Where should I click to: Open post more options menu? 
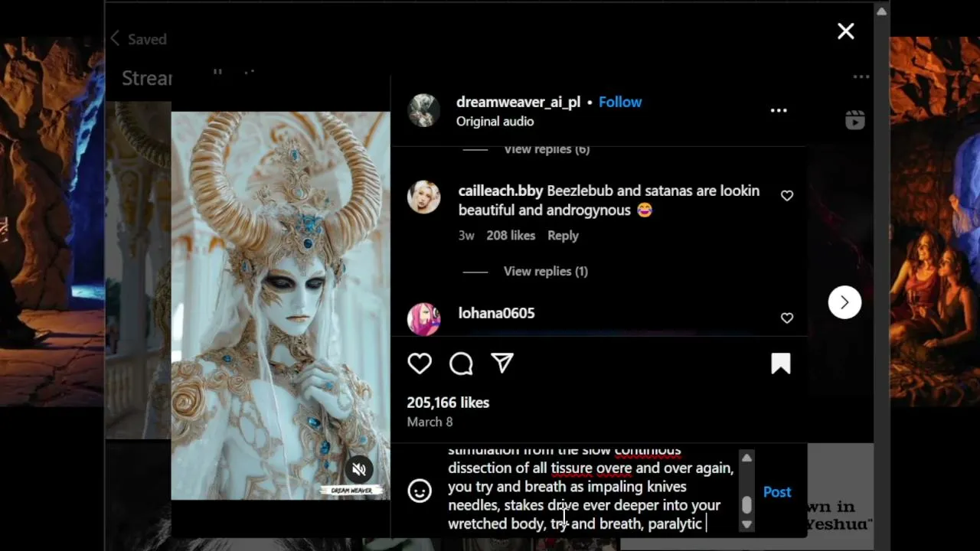(779, 111)
